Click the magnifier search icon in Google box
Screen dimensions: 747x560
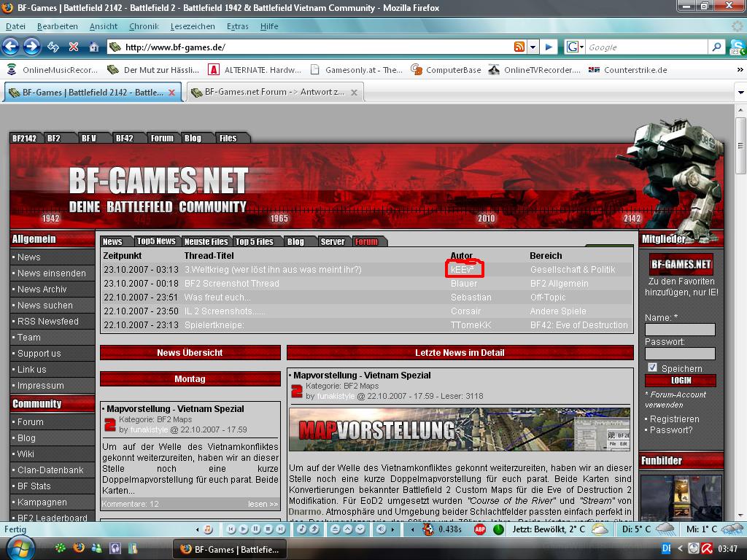(717, 47)
